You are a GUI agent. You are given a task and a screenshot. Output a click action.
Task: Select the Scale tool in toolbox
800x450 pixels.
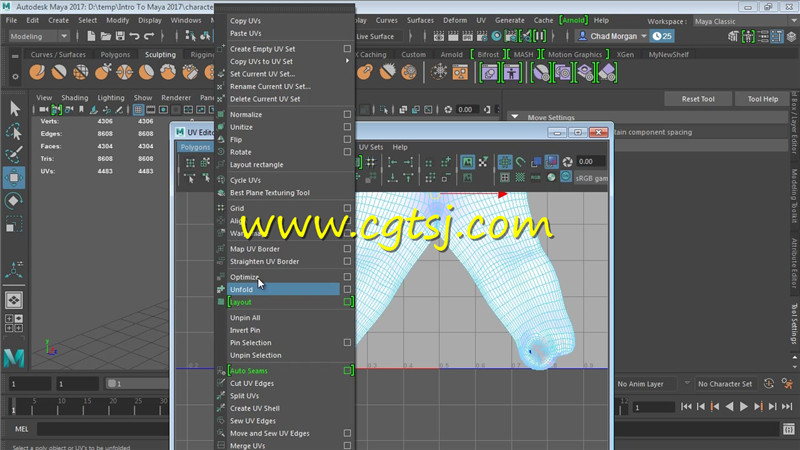click(x=14, y=224)
